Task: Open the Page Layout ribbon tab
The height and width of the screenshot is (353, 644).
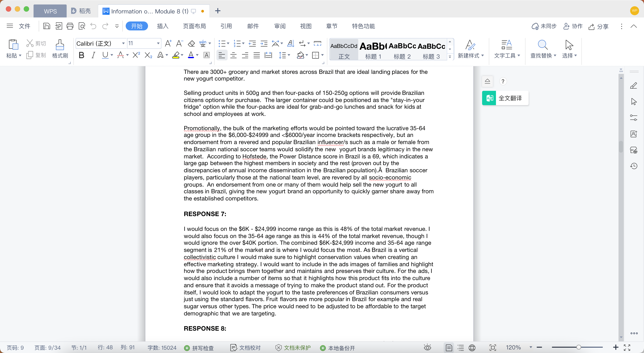Action: click(x=194, y=26)
